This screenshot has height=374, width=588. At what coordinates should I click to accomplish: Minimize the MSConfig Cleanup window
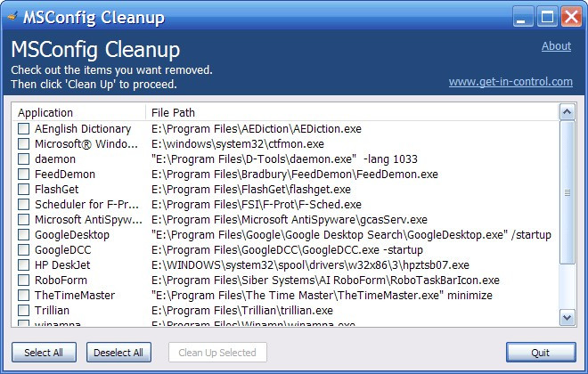click(523, 17)
